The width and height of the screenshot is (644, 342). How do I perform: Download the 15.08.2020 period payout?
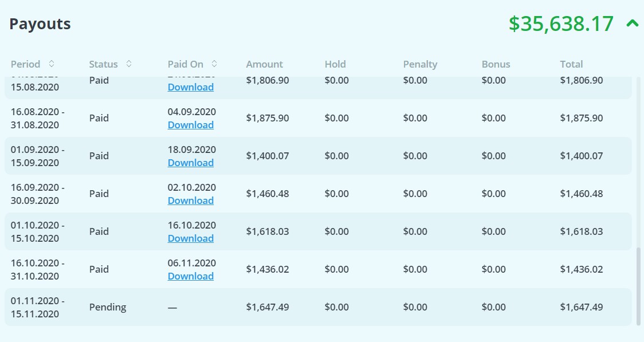[x=191, y=87]
